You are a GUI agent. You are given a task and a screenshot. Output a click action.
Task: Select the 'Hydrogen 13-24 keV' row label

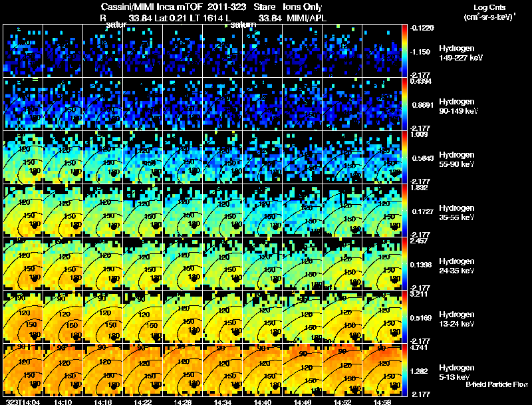pyautogui.click(x=457, y=319)
